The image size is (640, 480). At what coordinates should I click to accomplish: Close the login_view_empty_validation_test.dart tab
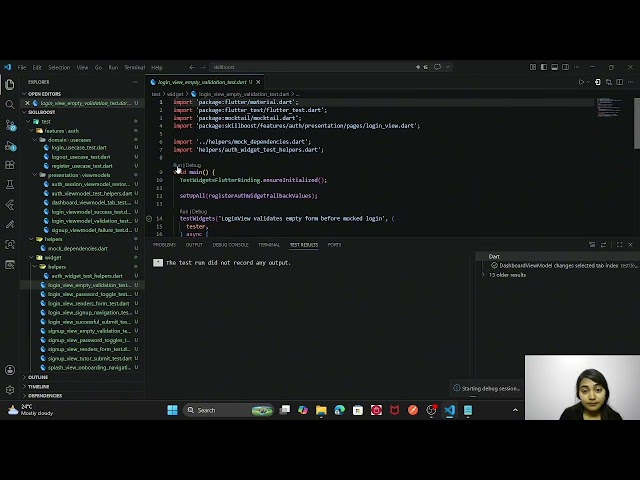click(x=258, y=82)
